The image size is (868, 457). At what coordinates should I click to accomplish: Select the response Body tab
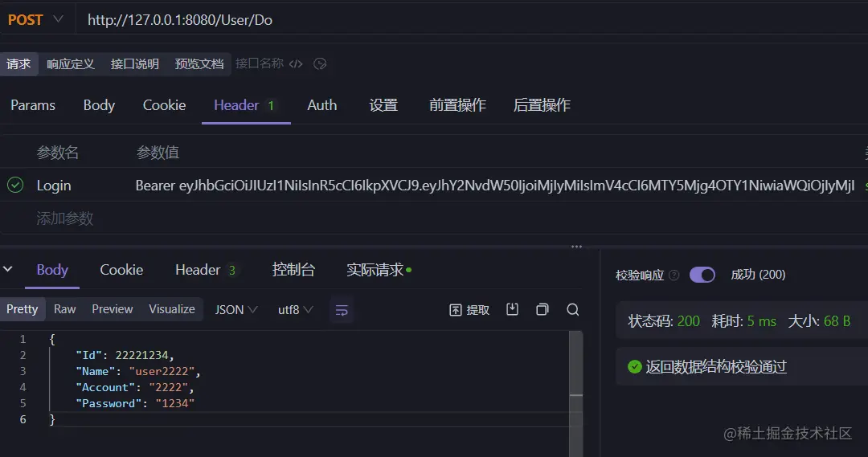52,270
